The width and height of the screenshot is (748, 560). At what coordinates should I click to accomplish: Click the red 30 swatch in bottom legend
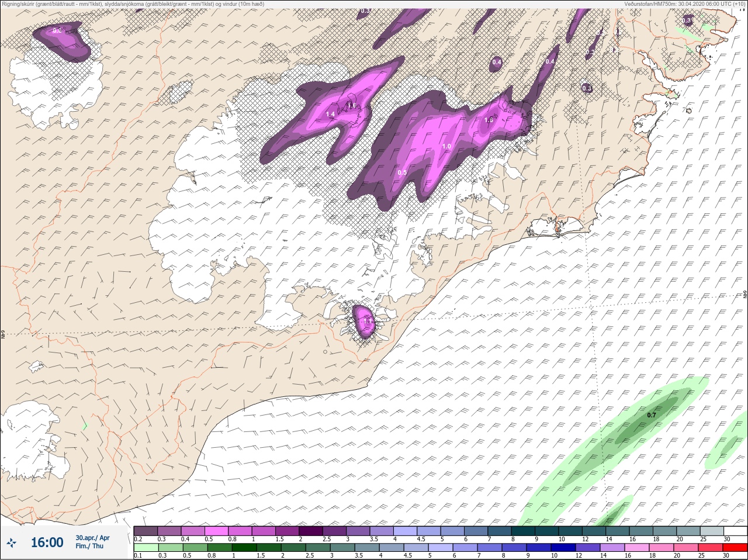pyautogui.click(x=735, y=548)
